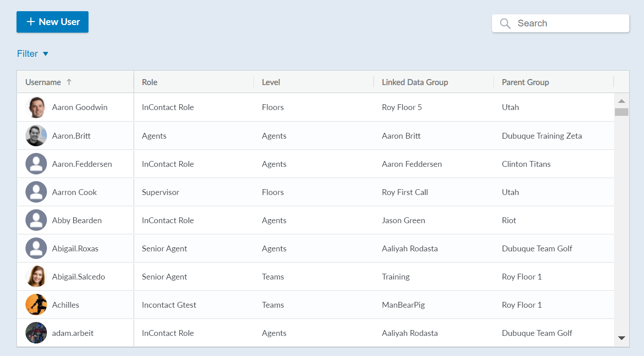644x356 pixels.
Task: Click Roy Floor 1 in Abigail.Salcedo row
Action: [x=522, y=277]
